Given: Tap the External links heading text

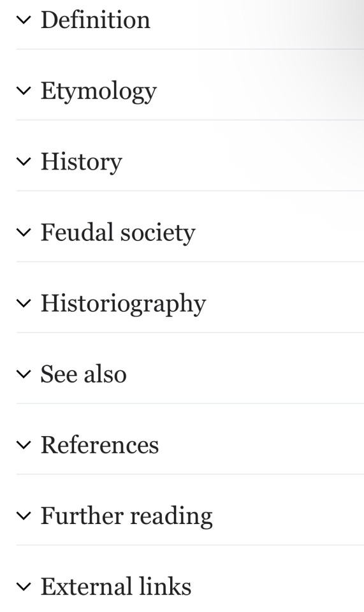Looking at the screenshot, I should 116,586.
